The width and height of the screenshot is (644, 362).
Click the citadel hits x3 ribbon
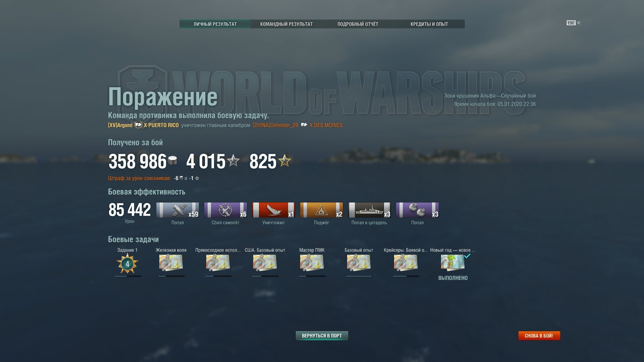point(369,210)
